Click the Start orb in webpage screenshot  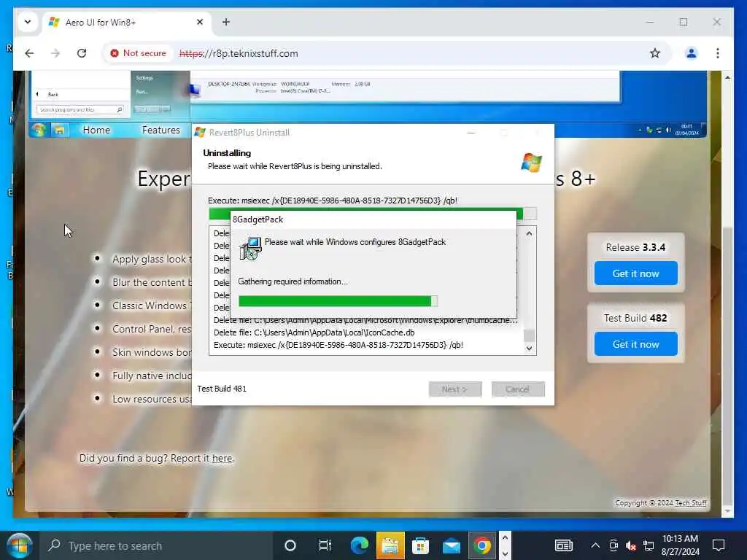[39, 130]
